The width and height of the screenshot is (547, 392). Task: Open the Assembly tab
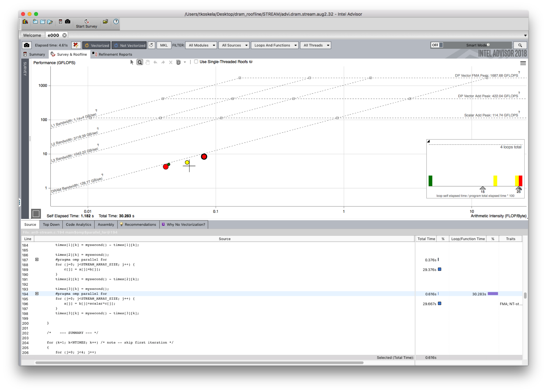(106, 224)
